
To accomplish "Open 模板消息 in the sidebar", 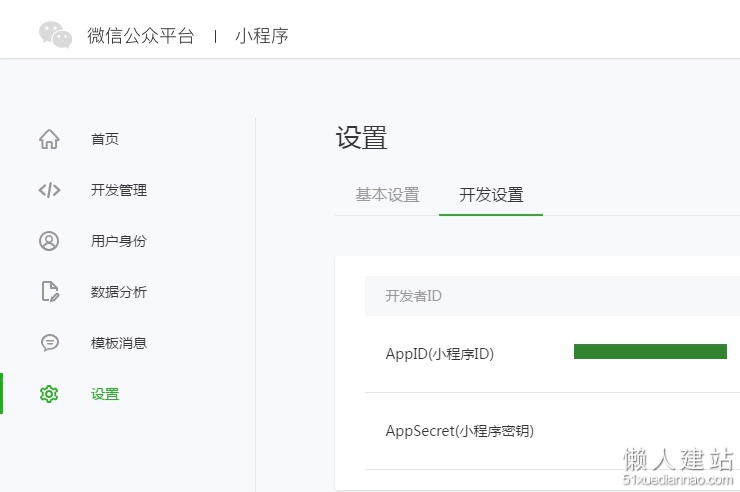I will (x=119, y=343).
